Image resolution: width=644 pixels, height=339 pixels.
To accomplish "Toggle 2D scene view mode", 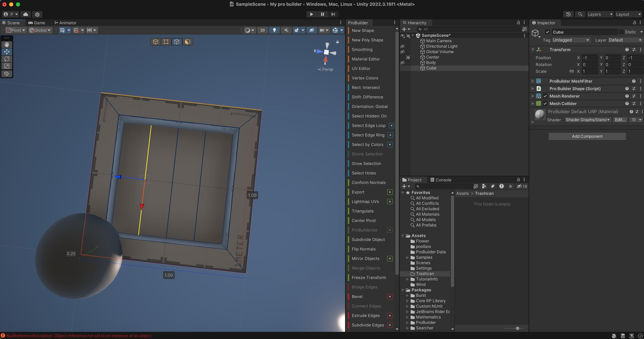I will point(262,30).
